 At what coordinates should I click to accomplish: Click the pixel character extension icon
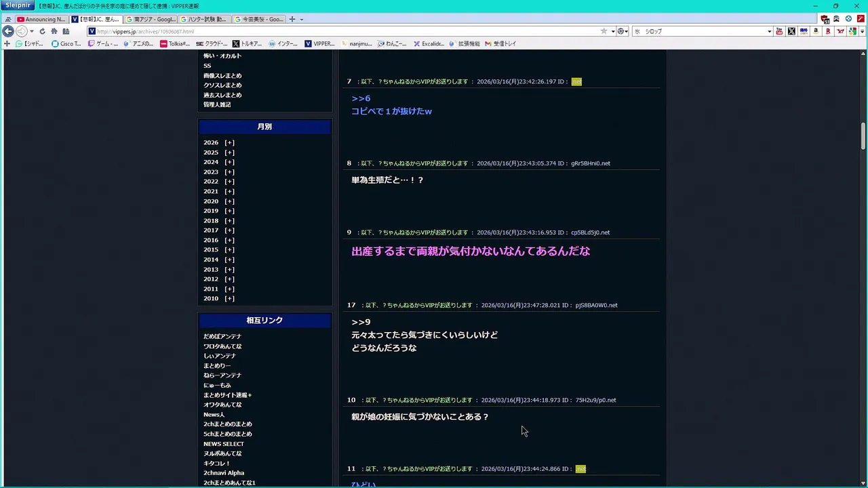coord(837,19)
